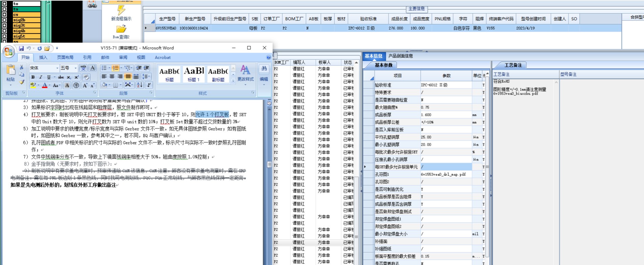Pick the yellow text highlight color
The height and width of the screenshot is (265, 644).
click(33, 85)
